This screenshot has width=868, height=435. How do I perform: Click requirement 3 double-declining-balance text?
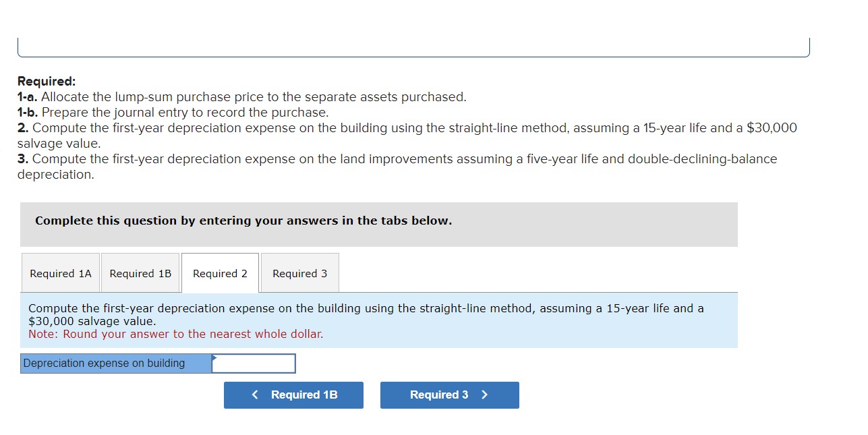coord(397,159)
